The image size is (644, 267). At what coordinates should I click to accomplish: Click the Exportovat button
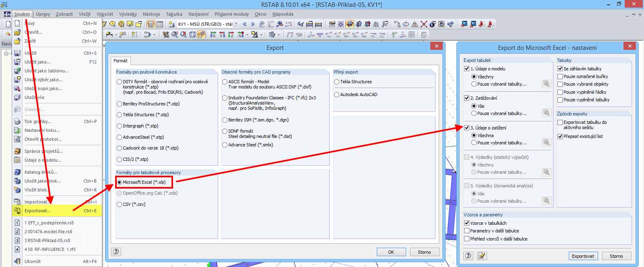(583, 256)
